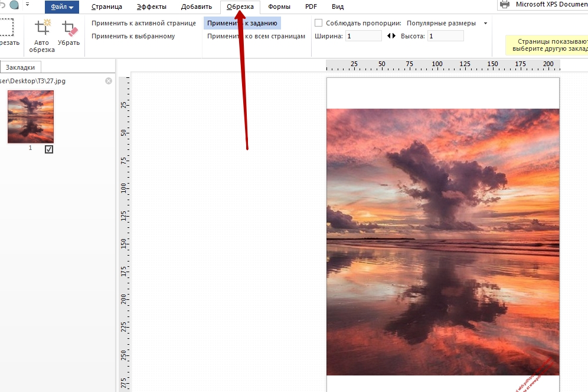The height and width of the screenshot is (392, 588).
Task: Open the Файл dropdown menu
Action: [62, 7]
